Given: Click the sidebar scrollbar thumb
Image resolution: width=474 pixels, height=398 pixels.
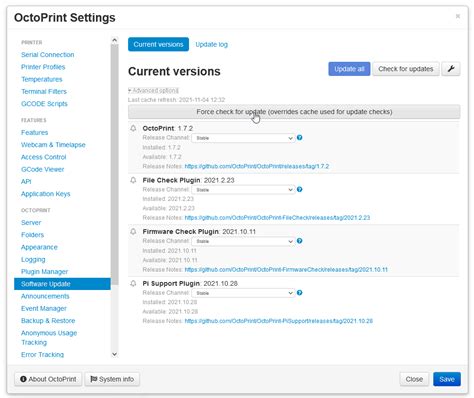Looking at the screenshot, I should click(114, 165).
